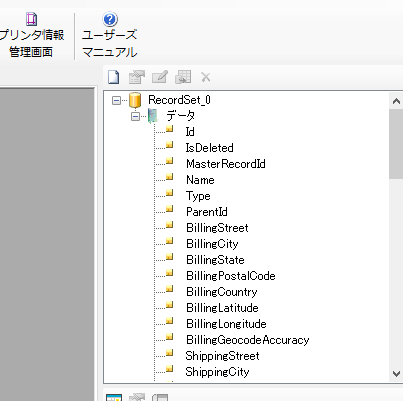
Task: Collapse the データ tree node
Action: (135, 116)
